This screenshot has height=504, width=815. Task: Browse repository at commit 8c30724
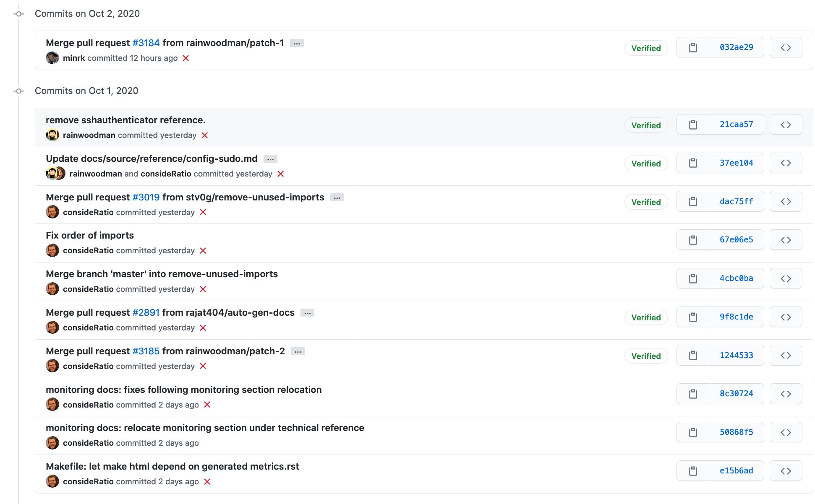tap(786, 393)
